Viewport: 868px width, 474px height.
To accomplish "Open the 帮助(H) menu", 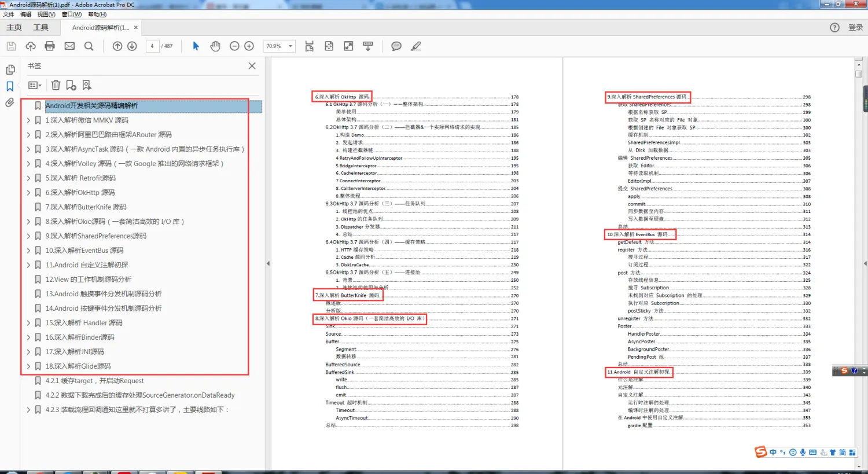I will click(x=97, y=14).
